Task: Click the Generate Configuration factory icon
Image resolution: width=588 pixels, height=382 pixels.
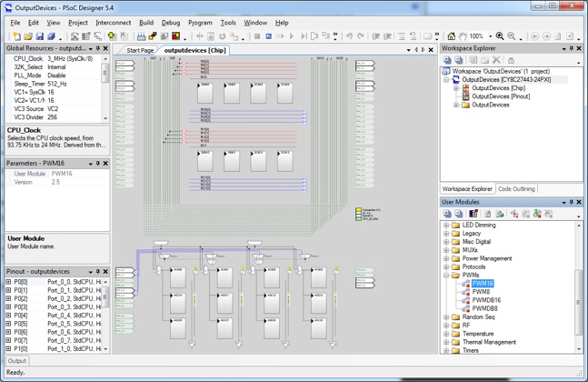Action: pyautogui.click(x=141, y=36)
